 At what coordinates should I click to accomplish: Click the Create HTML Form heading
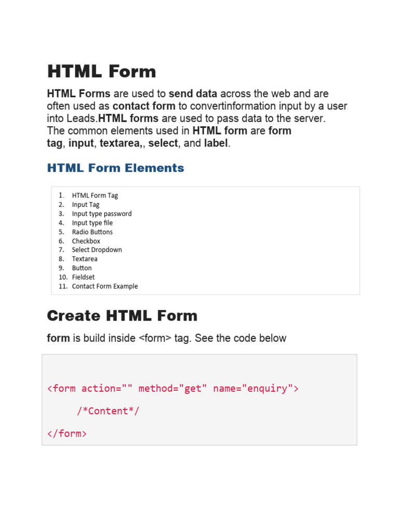tap(122, 315)
